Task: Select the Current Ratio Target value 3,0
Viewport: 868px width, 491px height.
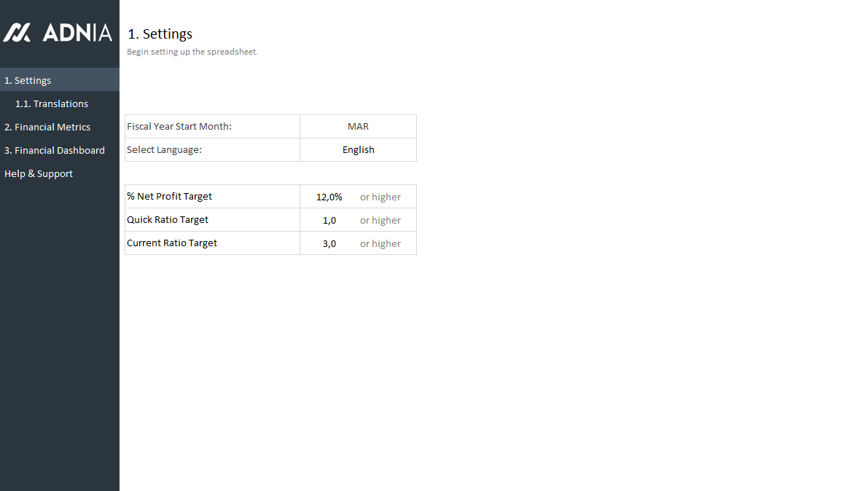Action: 329,243
